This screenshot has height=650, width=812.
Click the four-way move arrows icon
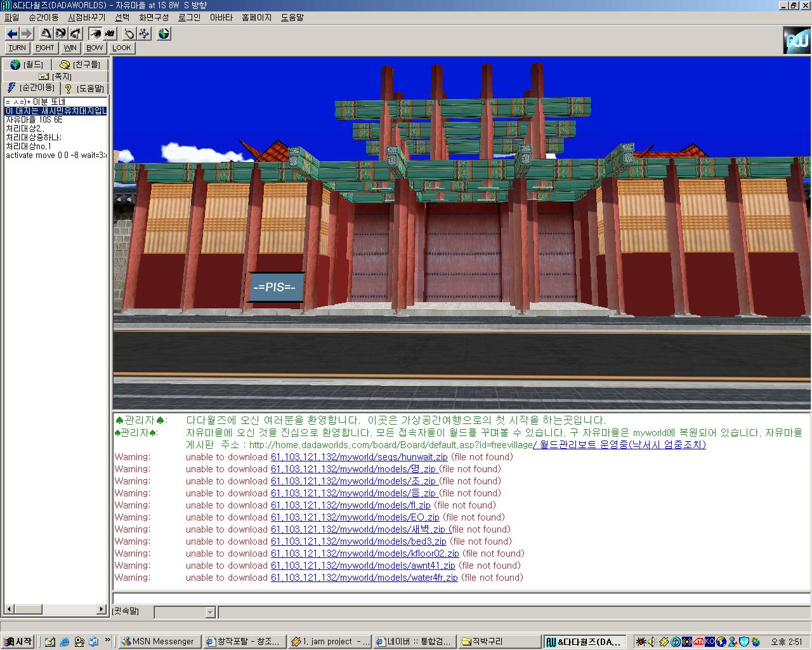[144, 33]
